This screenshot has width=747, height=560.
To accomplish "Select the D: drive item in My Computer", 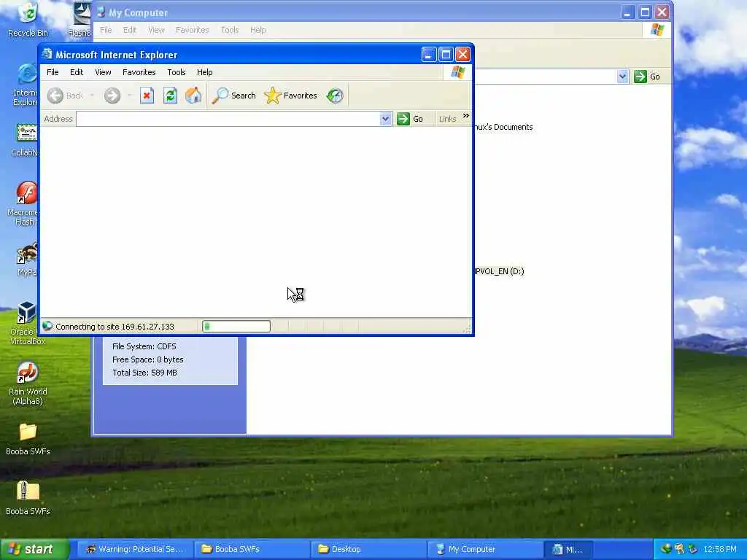I will (499, 271).
